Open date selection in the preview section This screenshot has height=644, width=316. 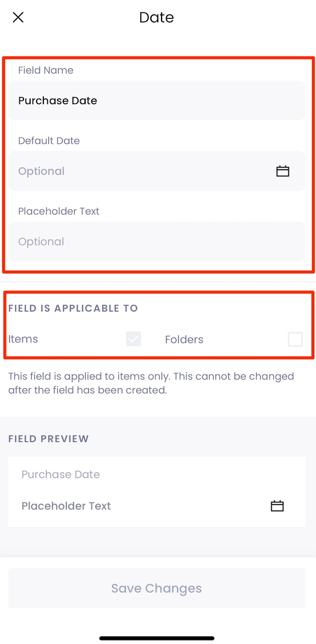coord(277,505)
